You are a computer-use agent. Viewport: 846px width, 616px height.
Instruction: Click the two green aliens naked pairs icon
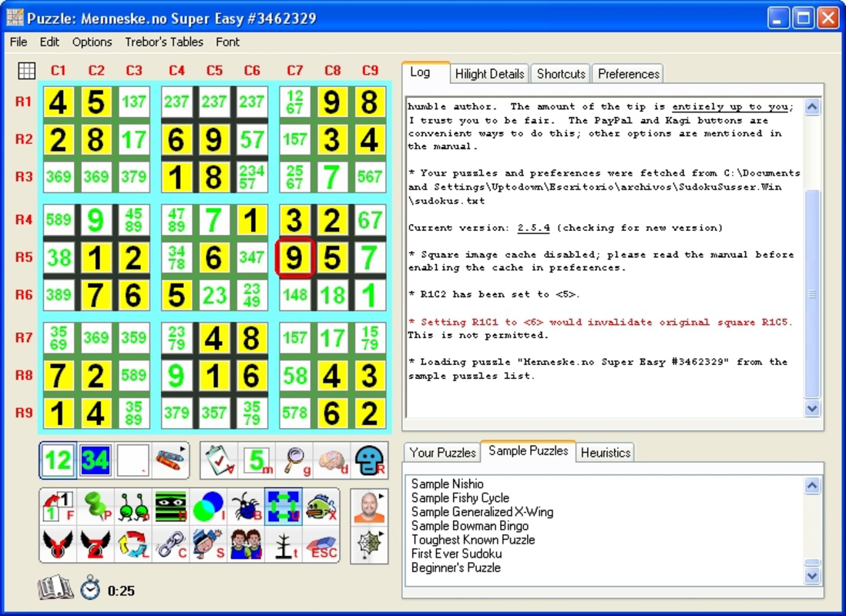[133, 507]
